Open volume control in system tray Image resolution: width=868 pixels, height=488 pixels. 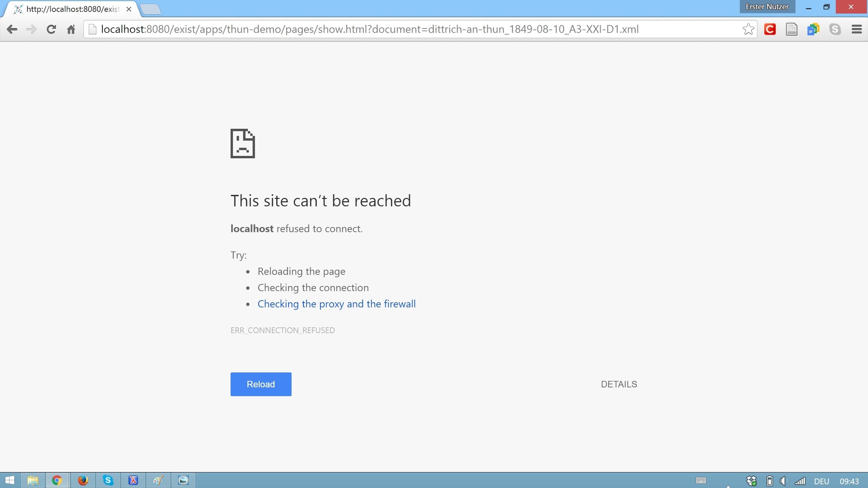coord(784,481)
